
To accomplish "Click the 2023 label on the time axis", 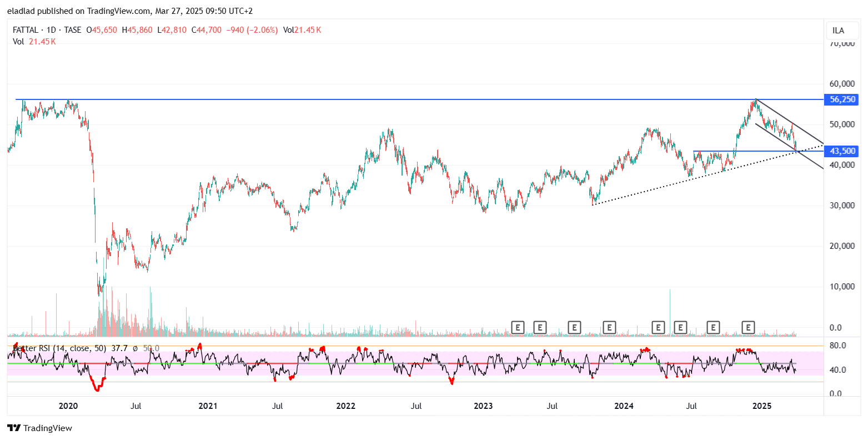I will tap(483, 406).
